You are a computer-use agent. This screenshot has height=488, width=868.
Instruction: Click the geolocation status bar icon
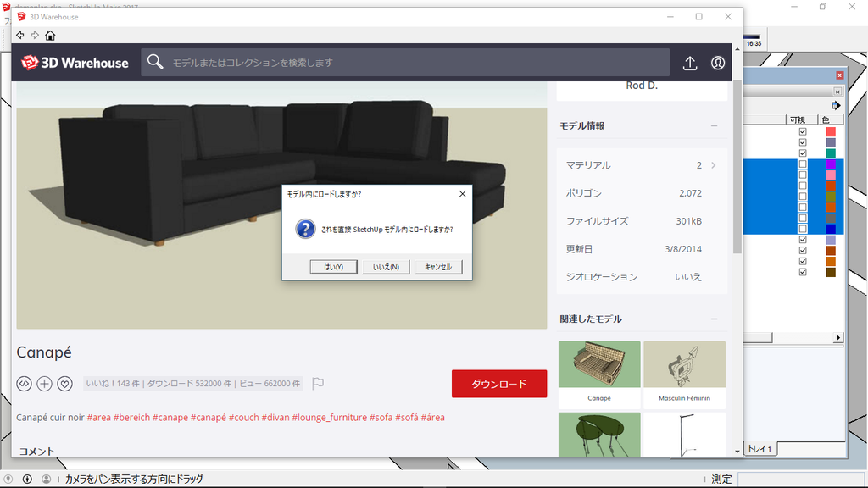tap(8, 480)
